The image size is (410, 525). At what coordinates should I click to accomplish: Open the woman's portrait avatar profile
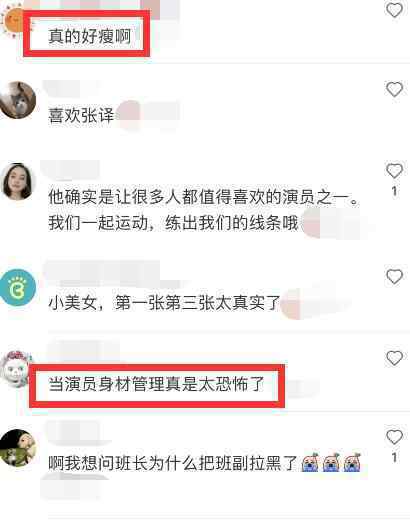[x=17, y=181]
